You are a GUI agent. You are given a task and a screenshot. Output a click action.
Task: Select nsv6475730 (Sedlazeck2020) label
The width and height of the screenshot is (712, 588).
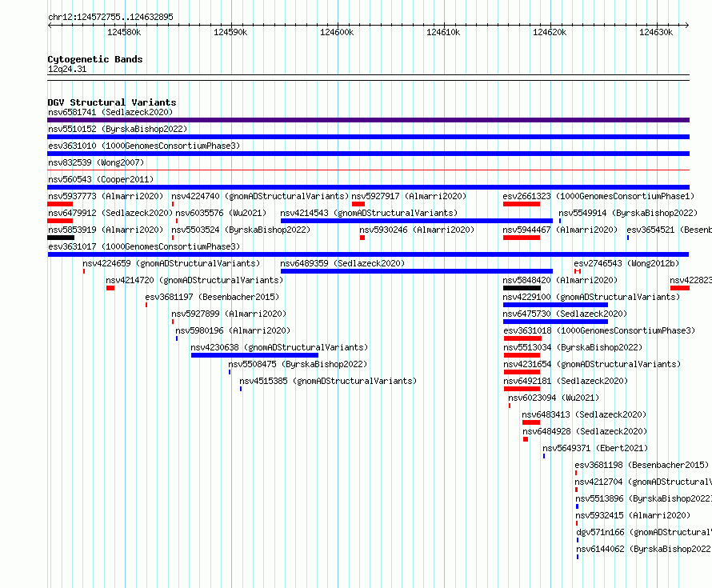(565, 314)
